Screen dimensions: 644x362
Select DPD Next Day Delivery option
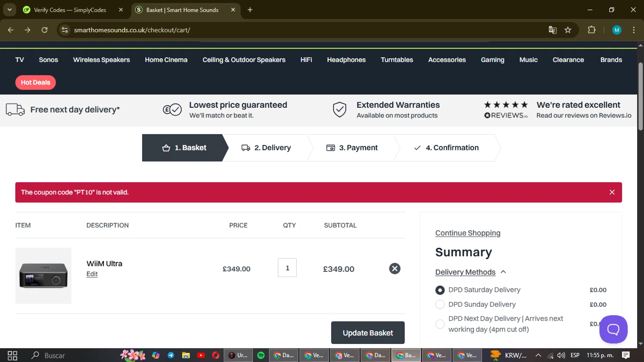440,324
